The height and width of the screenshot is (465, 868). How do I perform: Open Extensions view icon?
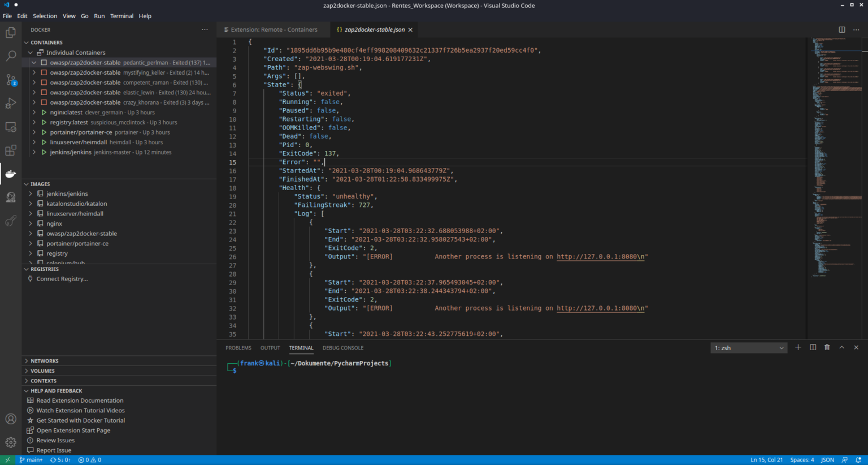11,150
